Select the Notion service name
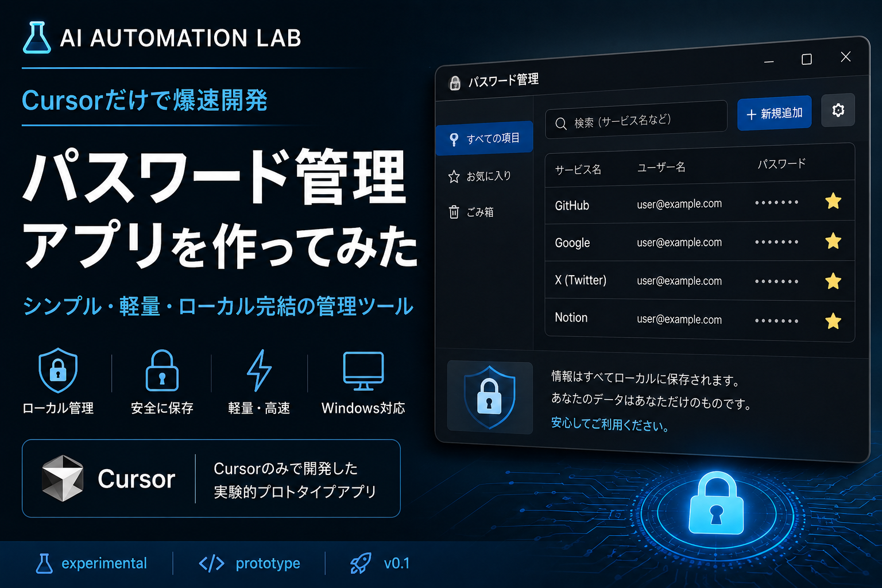 pyautogui.click(x=571, y=318)
